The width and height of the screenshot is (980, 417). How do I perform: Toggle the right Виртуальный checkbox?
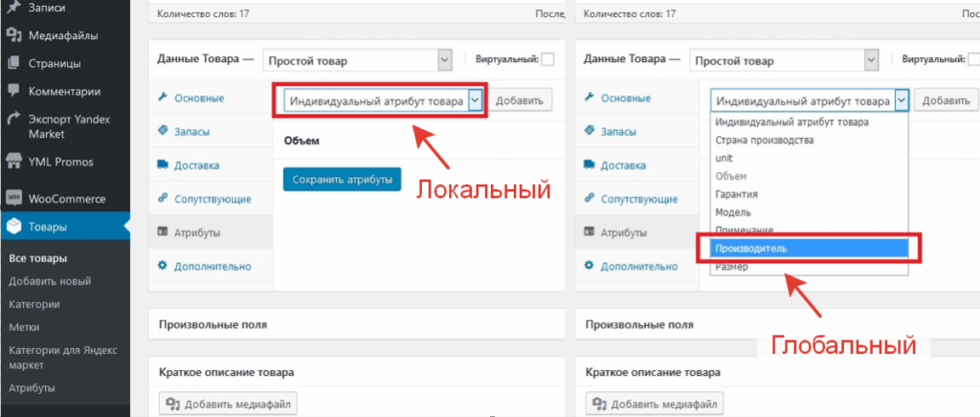[x=974, y=59]
